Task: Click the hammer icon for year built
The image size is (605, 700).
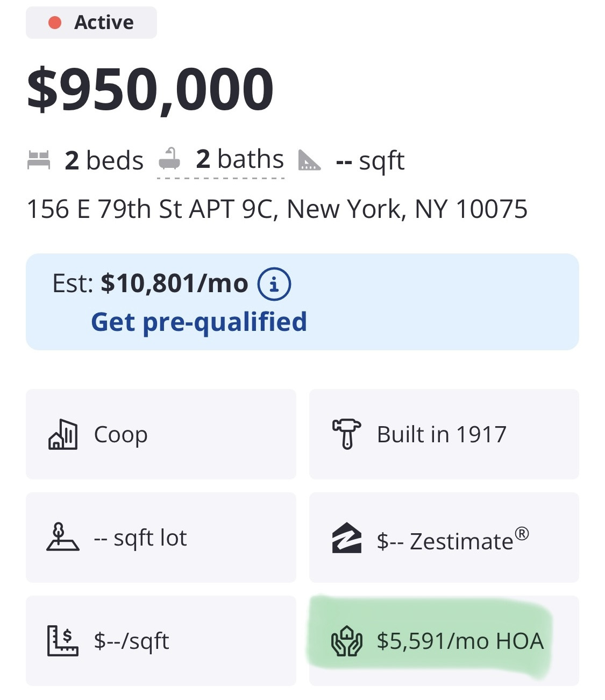Action: coord(347,434)
